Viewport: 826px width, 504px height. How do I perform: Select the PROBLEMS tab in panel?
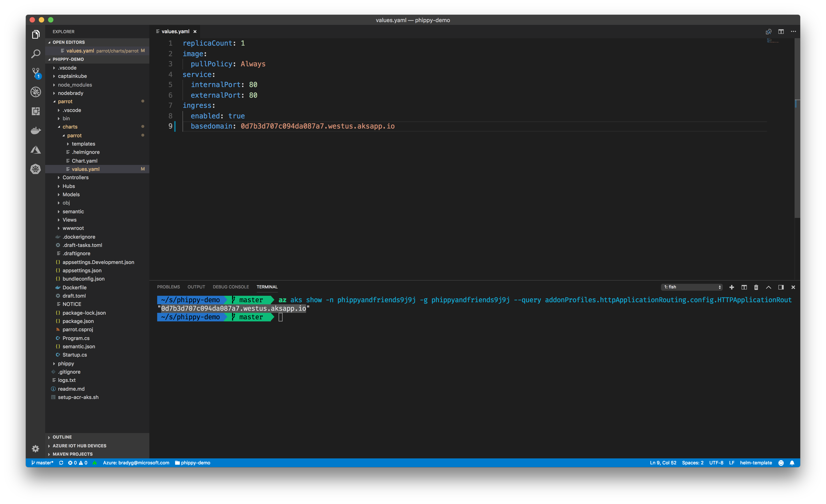coord(168,287)
